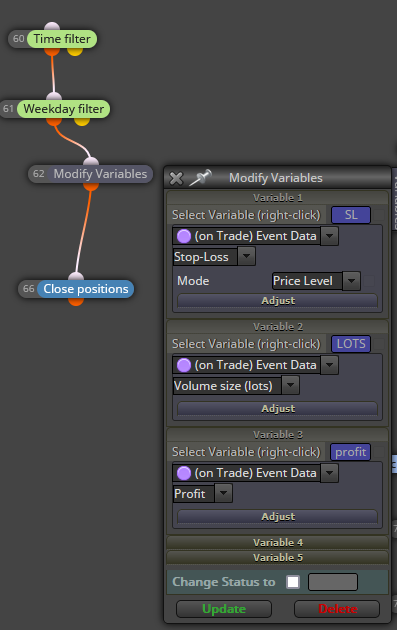397x630 pixels.
Task: Toggle checkbox beside Price Level mode
Action: 369,281
